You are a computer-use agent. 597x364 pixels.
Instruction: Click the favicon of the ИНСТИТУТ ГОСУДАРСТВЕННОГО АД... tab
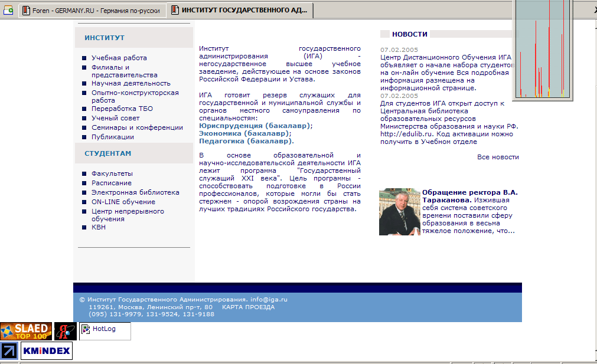coord(175,10)
